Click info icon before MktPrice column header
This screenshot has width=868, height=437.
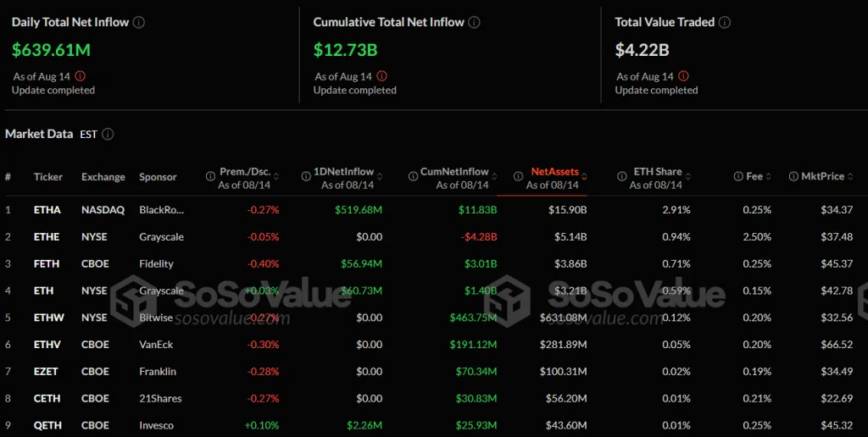tap(793, 176)
